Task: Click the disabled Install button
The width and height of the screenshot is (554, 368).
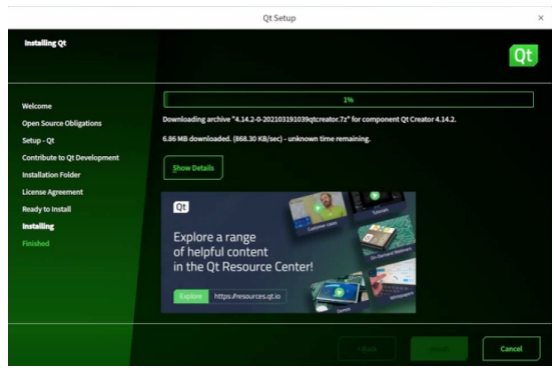Action: [x=439, y=349]
